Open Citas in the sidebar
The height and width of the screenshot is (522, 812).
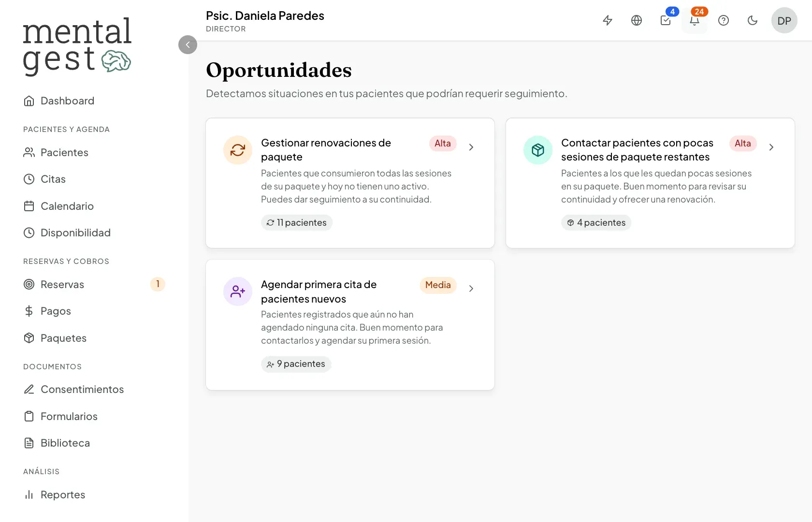94,179
